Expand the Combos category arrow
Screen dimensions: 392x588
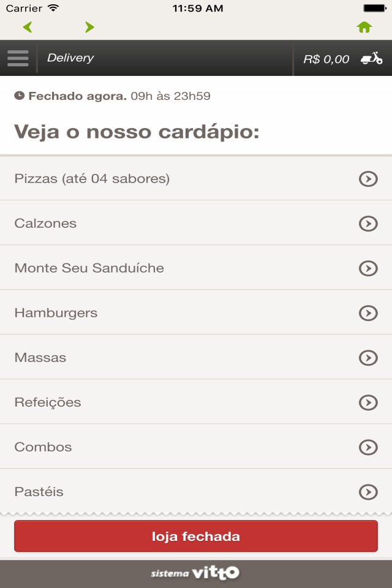368,447
